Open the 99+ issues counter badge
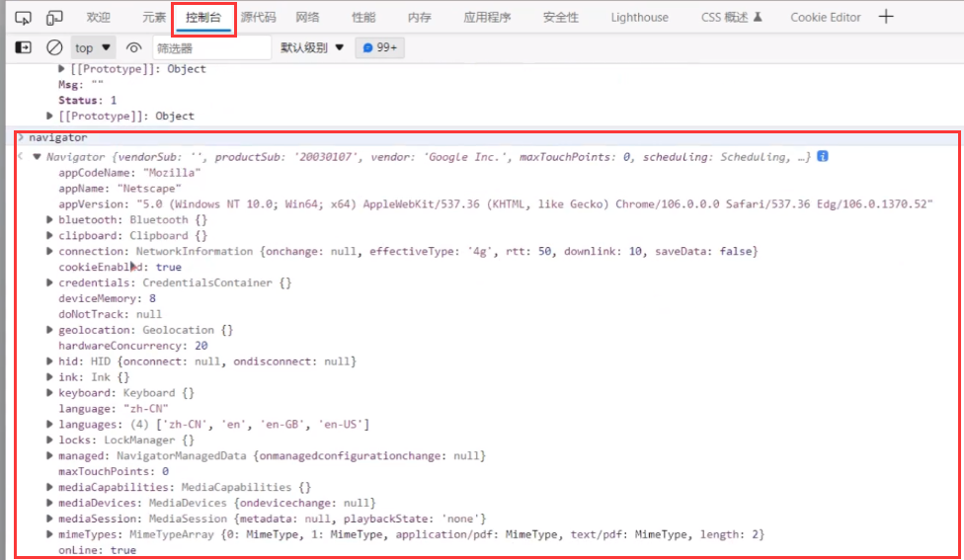The image size is (964, 560). click(379, 47)
